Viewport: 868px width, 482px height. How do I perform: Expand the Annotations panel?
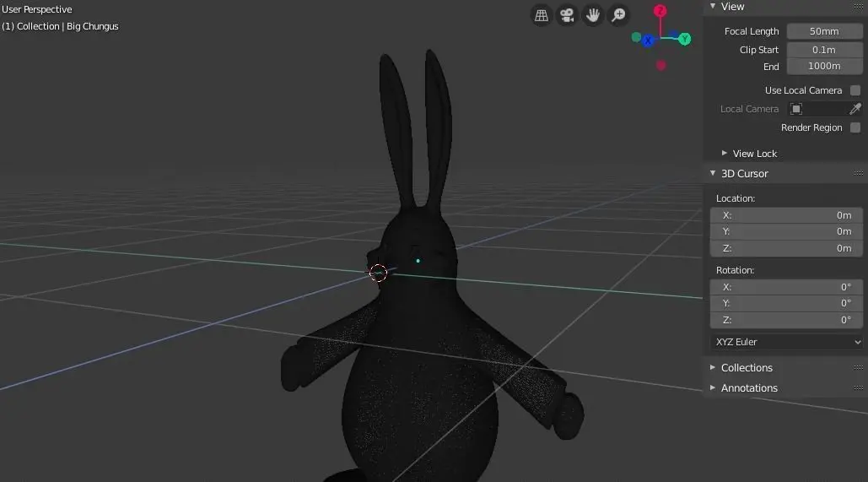tap(713, 387)
